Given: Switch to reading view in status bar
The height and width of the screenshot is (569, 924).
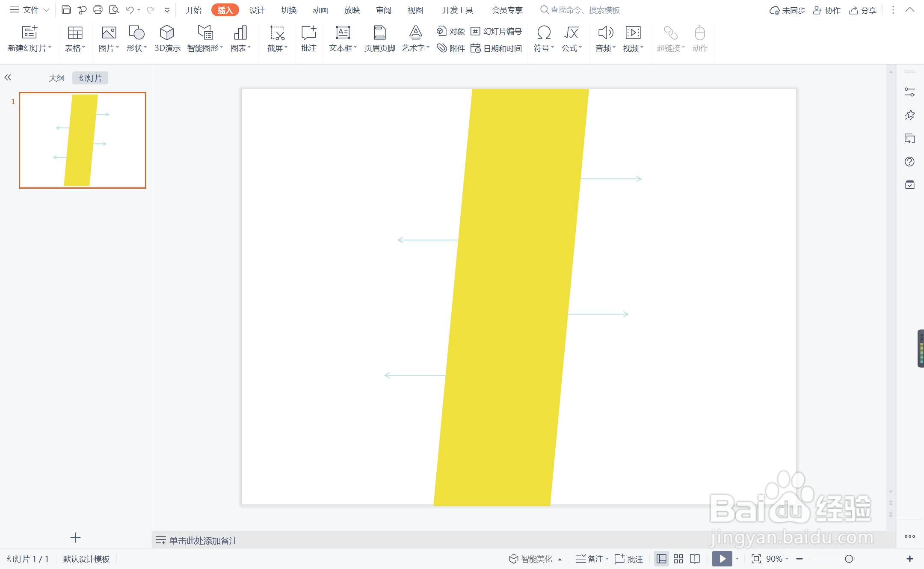Looking at the screenshot, I should [695, 559].
